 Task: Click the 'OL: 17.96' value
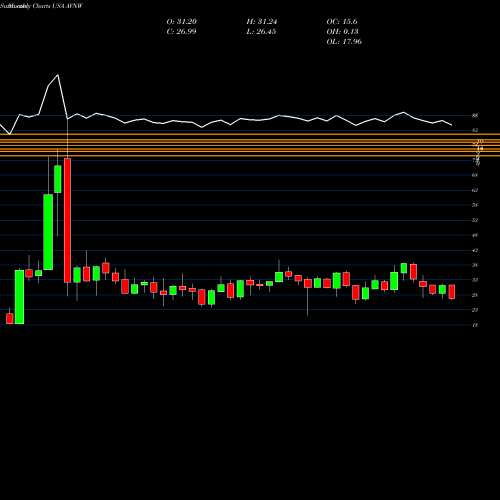(x=344, y=42)
